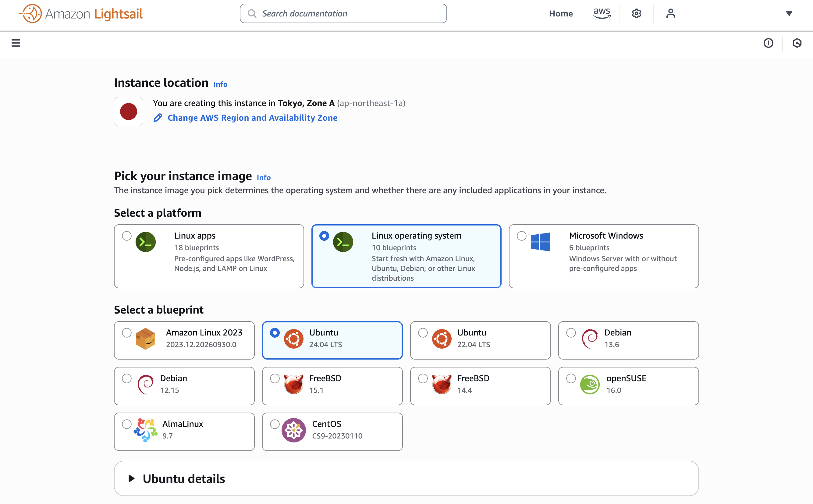Open the settings gear icon
Image resolution: width=813 pixels, height=504 pixels.
point(636,14)
